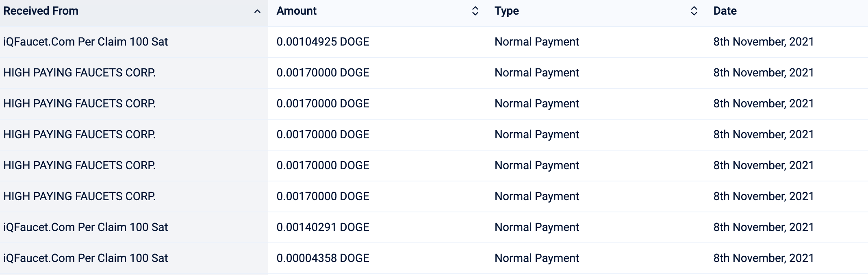
Task: Click the Type column header text
Action: (x=506, y=11)
